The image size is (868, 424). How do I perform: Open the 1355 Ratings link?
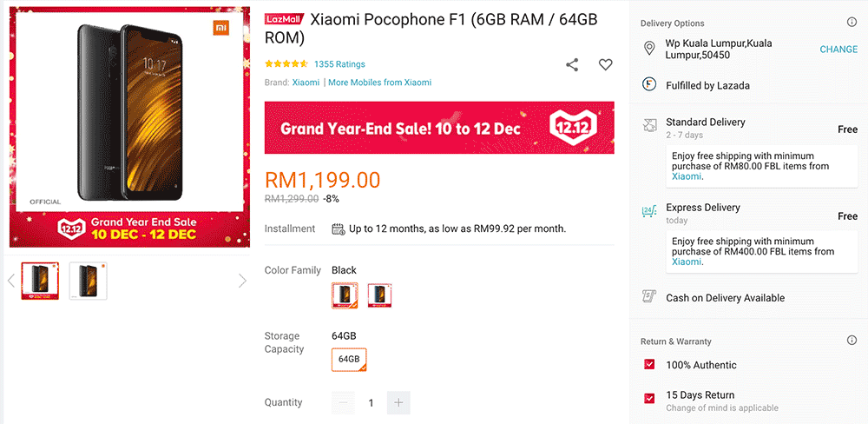(339, 64)
